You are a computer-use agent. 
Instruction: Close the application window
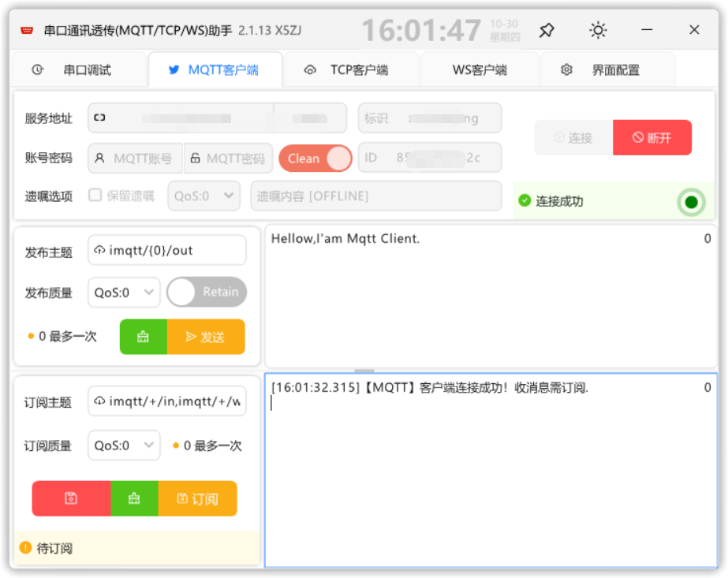(694, 30)
